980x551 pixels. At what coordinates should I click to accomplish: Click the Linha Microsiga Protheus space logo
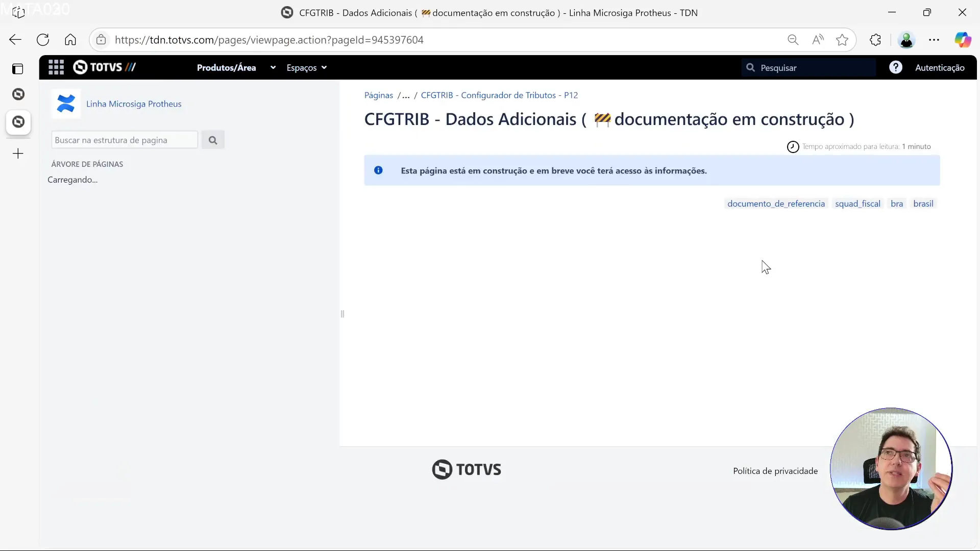tap(66, 104)
